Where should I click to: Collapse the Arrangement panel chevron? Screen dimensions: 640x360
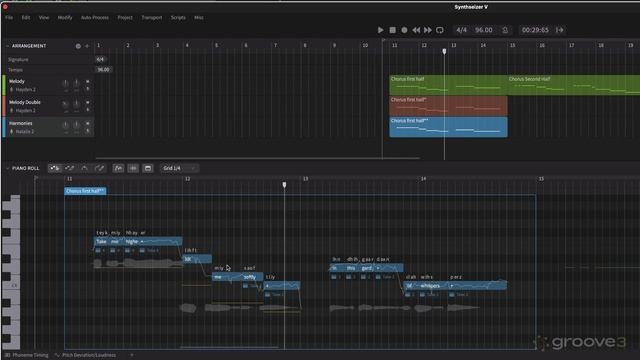pos(7,46)
